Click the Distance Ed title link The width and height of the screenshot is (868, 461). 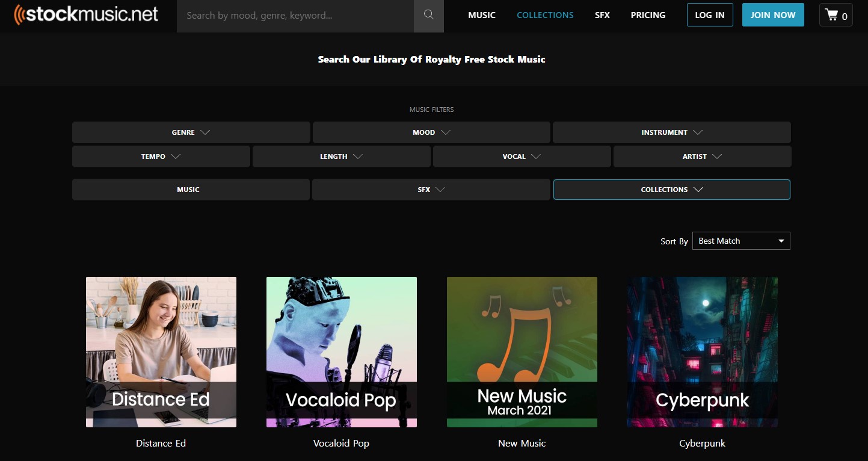point(161,444)
